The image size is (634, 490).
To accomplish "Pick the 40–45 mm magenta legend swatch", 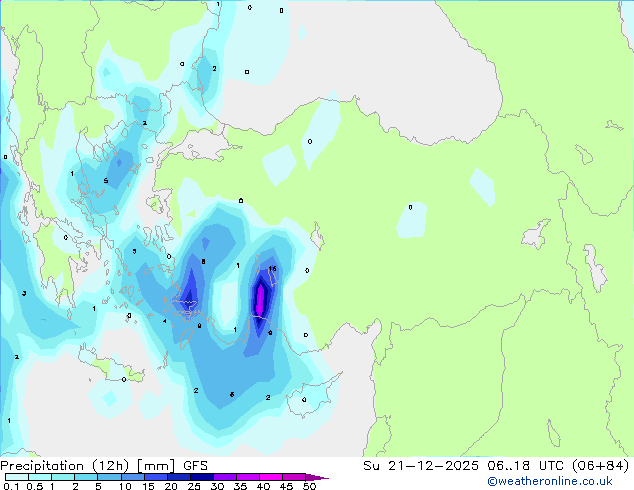I will point(271,477).
